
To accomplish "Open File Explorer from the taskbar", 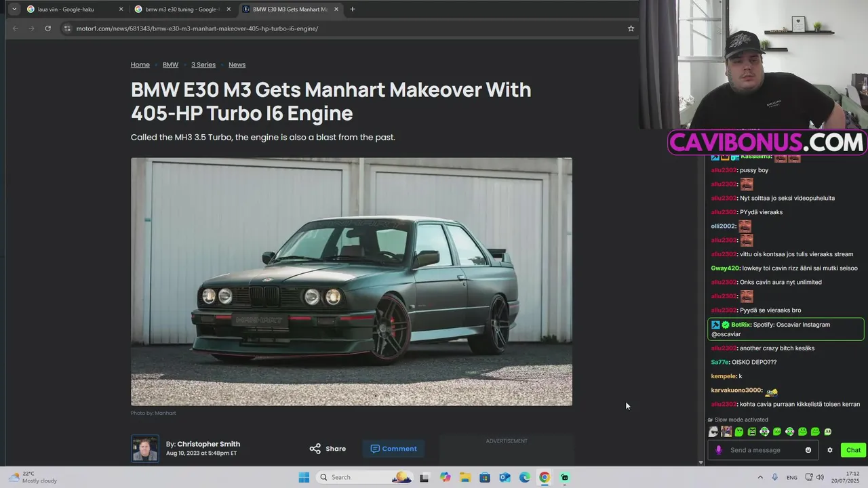I will pos(465,477).
